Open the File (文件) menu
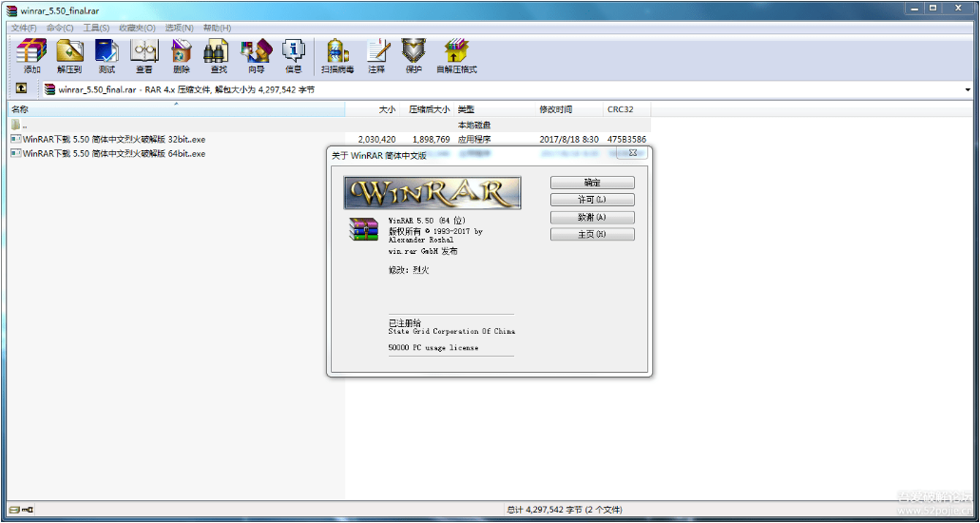Screen dimensions: 980x523 click(24, 29)
